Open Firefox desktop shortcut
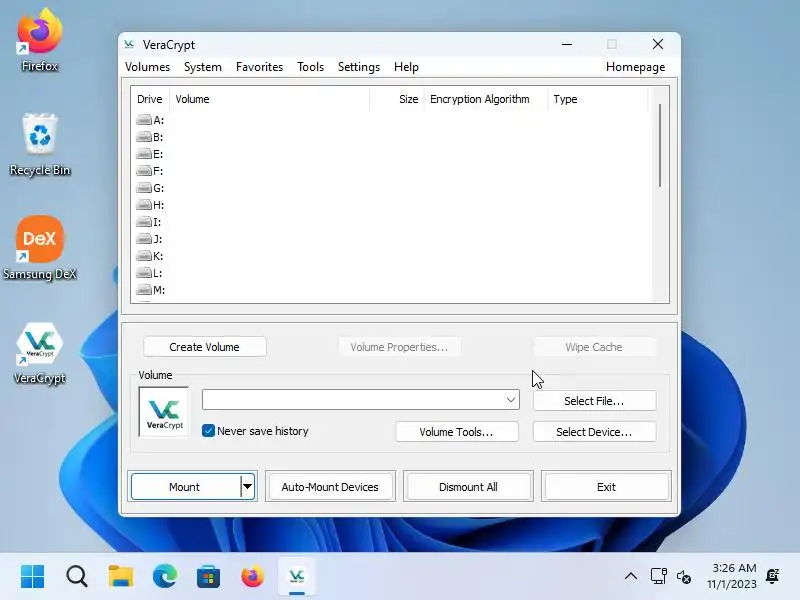Image resolution: width=800 pixels, height=600 pixels. click(x=39, y=40)
